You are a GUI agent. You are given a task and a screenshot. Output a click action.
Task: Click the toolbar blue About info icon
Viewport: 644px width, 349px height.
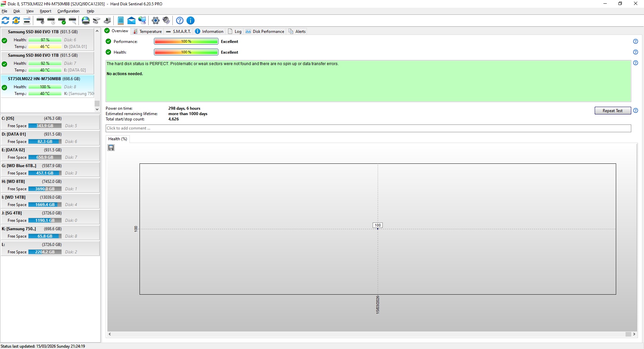pos(191,20)
